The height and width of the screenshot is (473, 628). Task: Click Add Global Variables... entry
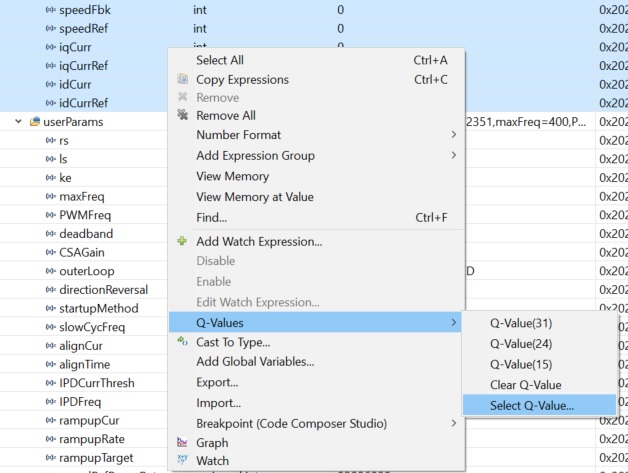(x=255, y=362)
